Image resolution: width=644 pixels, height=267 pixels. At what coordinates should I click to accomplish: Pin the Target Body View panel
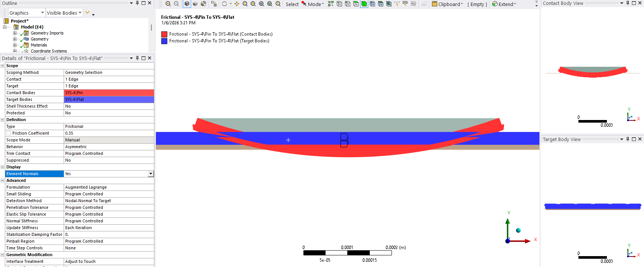628,139
